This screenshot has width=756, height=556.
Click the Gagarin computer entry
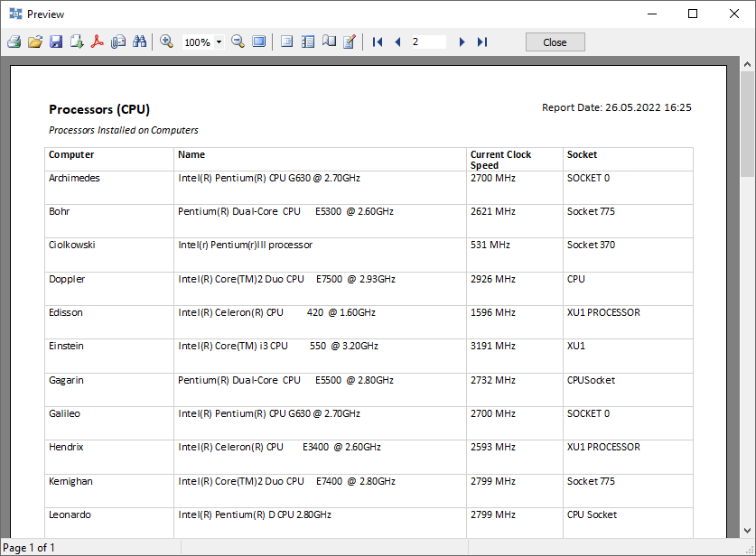pyautogui.click(x=66, y=381)
